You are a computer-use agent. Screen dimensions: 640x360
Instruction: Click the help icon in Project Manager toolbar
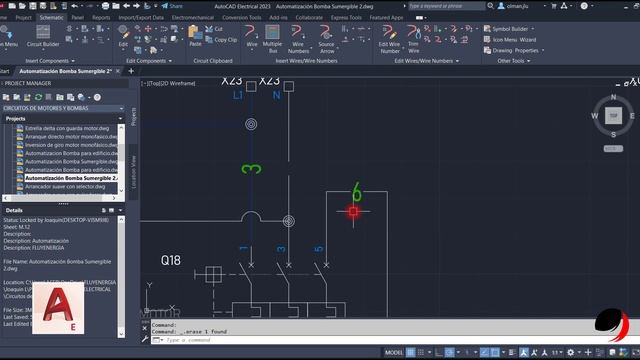point(97,97)
